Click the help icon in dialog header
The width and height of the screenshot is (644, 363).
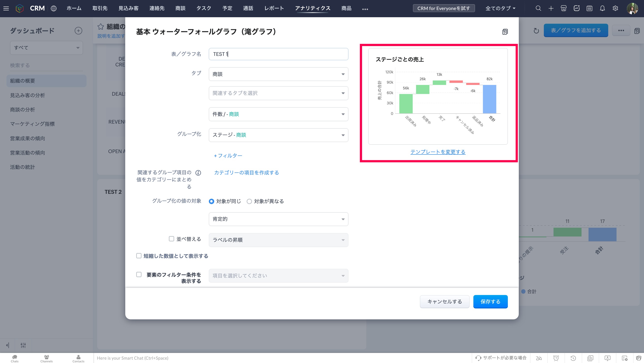click(505, 32)
